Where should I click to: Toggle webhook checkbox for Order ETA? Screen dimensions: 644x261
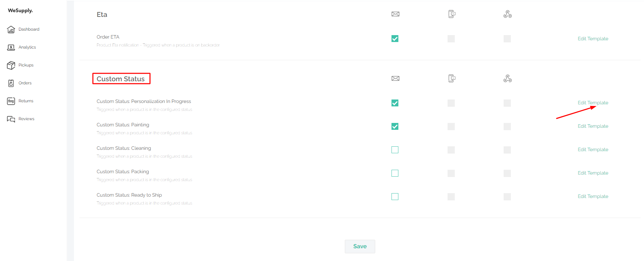click(x=507, y=39)
